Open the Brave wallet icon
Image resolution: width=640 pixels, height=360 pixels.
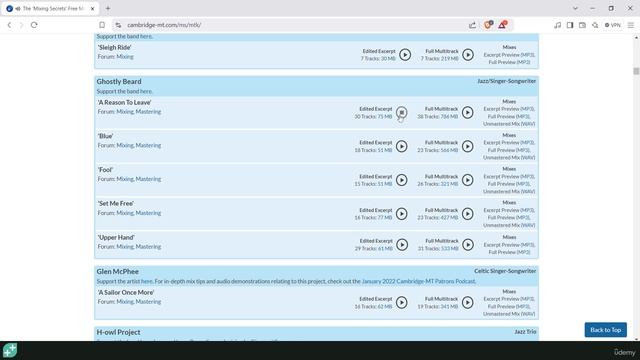pos(582,25)
